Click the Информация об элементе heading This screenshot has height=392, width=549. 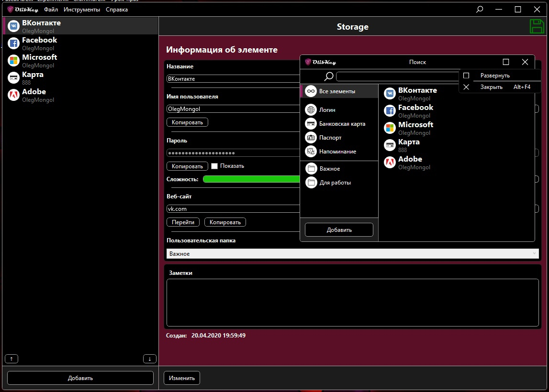click(222, 50)
